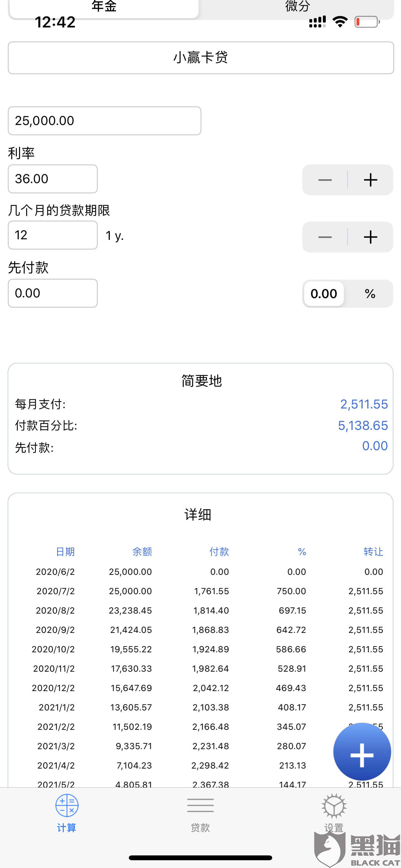Viewport: 401px width, 868px height.
Task: Tap the 余额 column header
Action: coord(142,552)
